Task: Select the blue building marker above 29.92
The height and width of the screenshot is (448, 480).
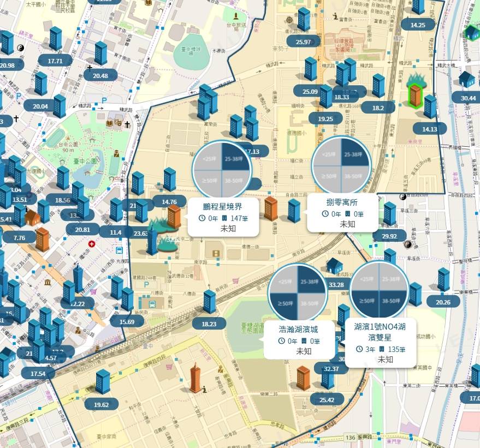Action: (390, 214)
